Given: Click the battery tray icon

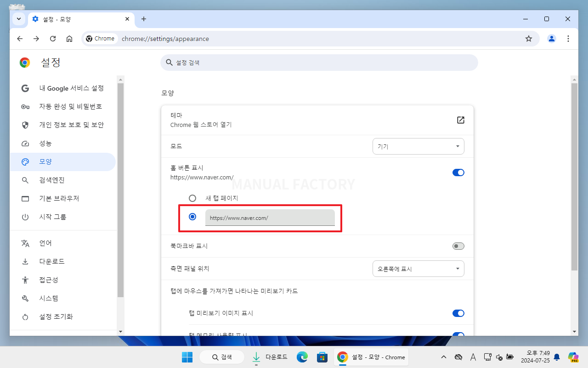Looking at the screenshot, I should tap(510, 357).
